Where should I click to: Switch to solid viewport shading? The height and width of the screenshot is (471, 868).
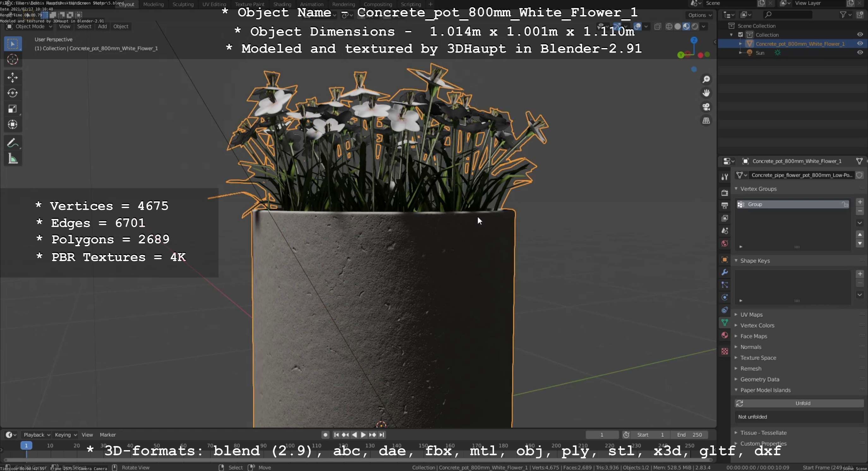[x=678, y=27]
